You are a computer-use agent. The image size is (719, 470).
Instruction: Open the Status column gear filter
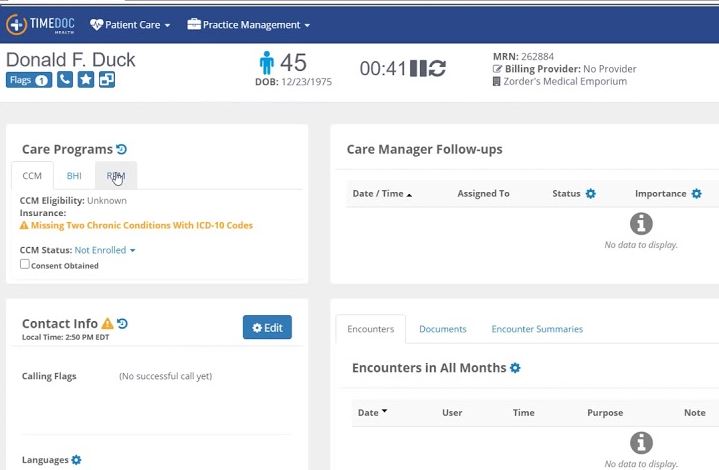[x=591, y=194]
